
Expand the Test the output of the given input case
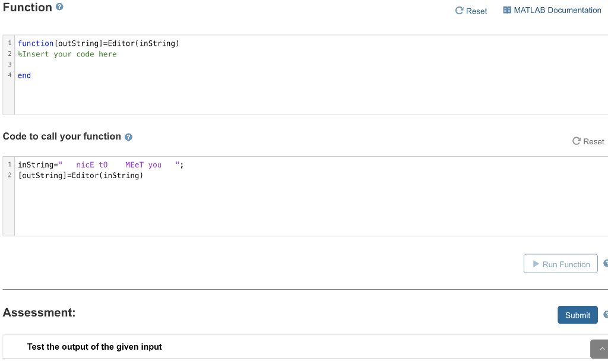[94, 347]
